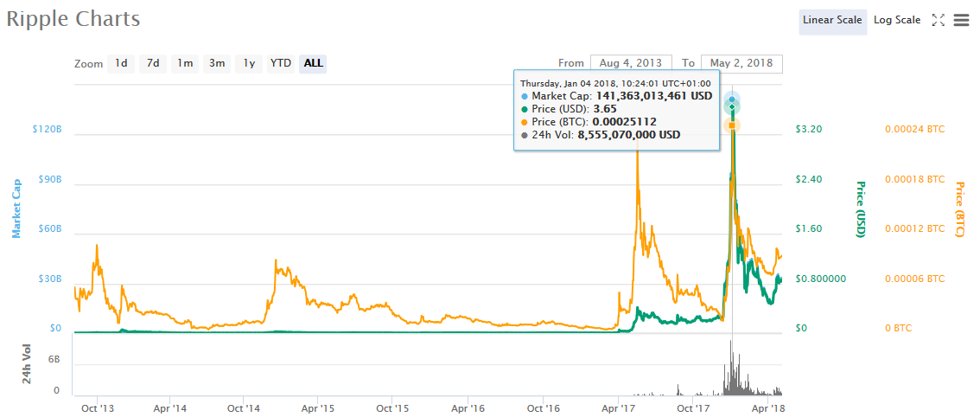Click the tooltip Price (BTC) value
The image size is (980, 417).
[624, 121]
